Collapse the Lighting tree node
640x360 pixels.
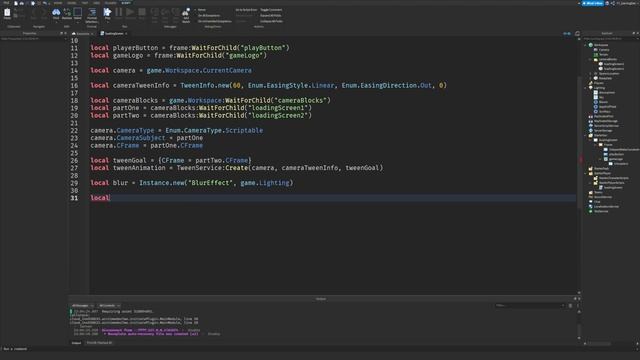click(586, 88)
